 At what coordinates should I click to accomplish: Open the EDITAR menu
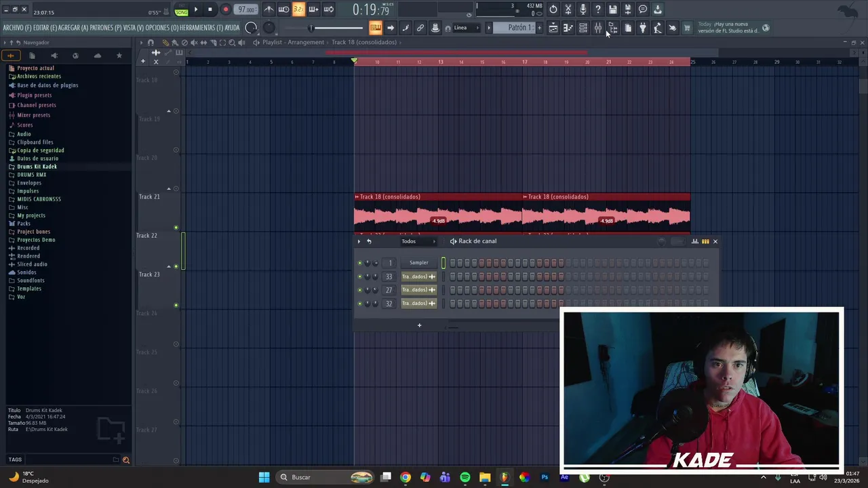click(x=45, y=28)
